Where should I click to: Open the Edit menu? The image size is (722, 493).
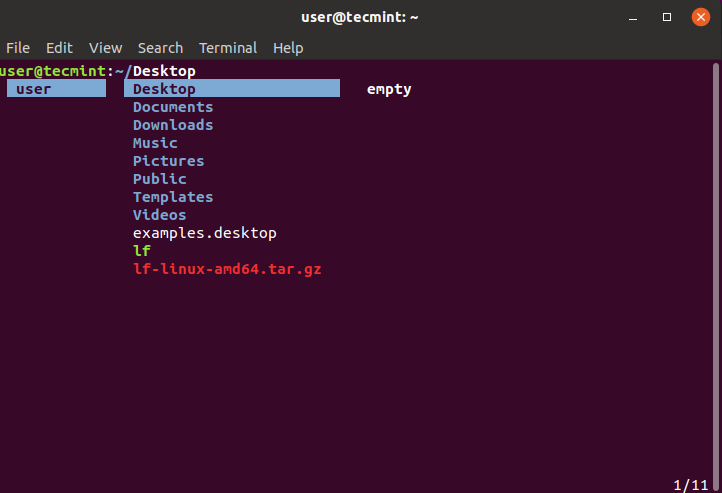click(x=59, y=48)
